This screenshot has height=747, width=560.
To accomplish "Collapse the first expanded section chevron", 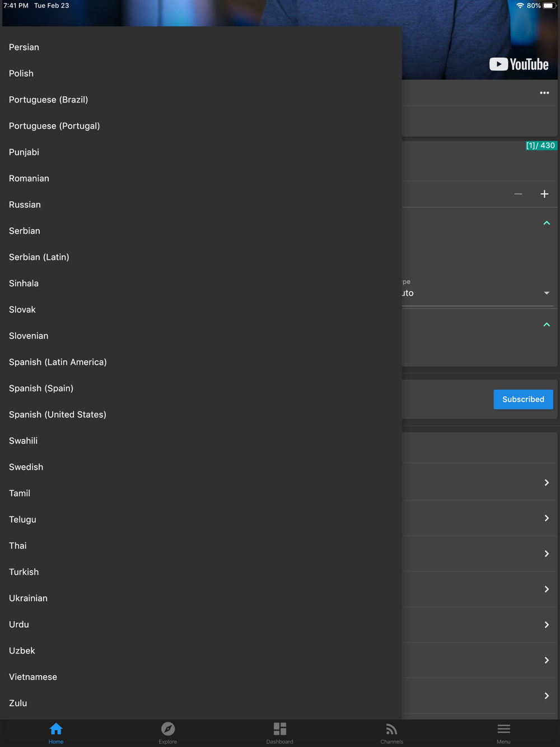I will [547, 223].
